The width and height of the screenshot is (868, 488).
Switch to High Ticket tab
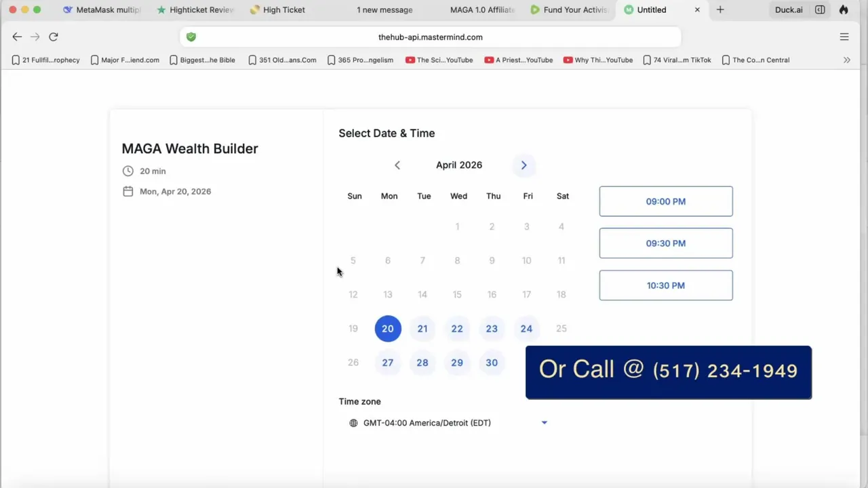pyautogui.click(x=278, y=9)
